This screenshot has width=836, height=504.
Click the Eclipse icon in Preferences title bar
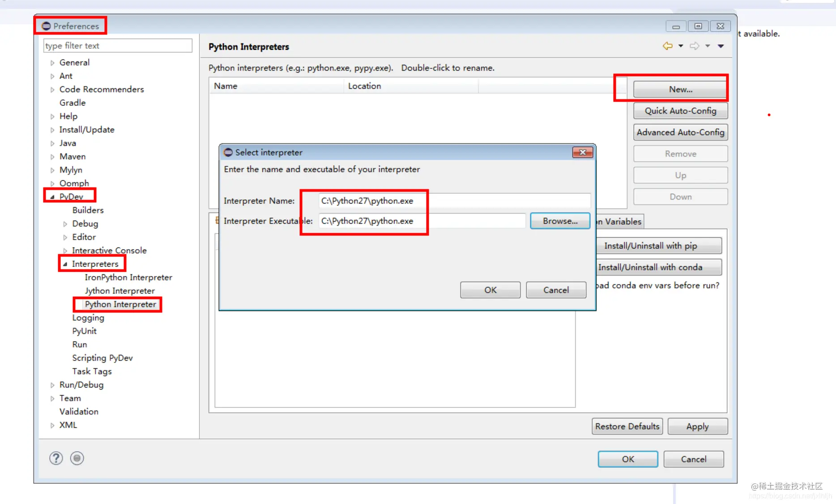(x=46, y=26)
